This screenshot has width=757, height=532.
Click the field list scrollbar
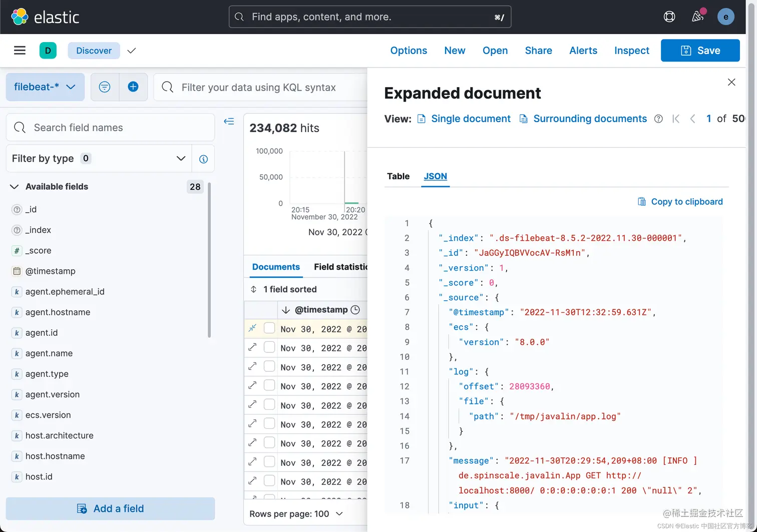coord(209,260)
